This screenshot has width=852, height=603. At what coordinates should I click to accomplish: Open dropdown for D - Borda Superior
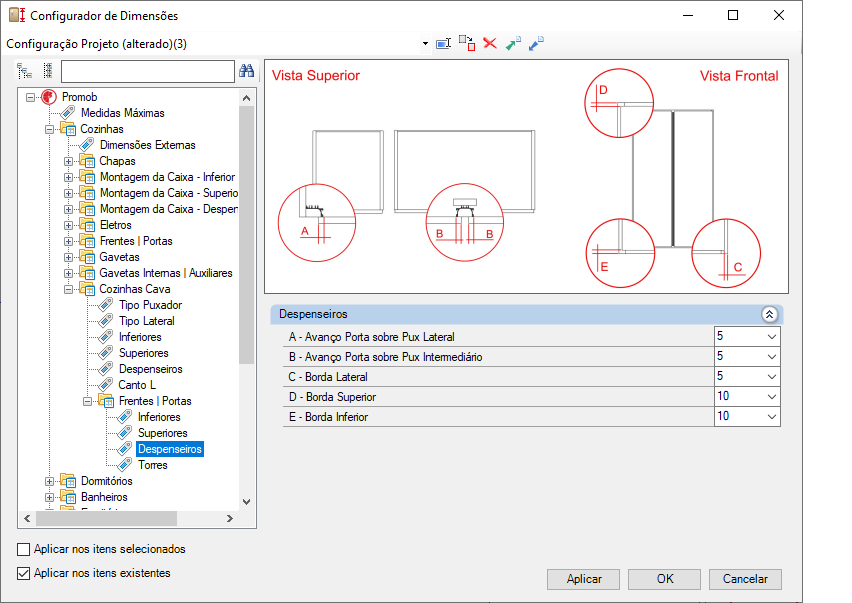point(772,397)
